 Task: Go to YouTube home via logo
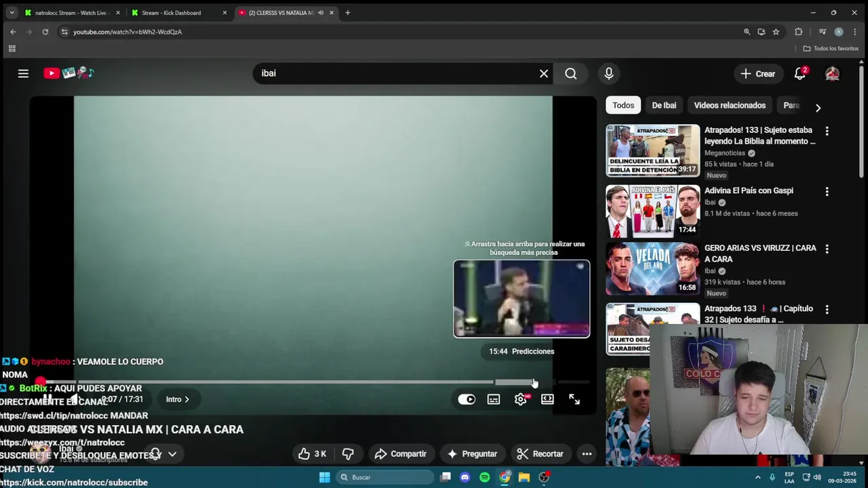pos(68,73)
